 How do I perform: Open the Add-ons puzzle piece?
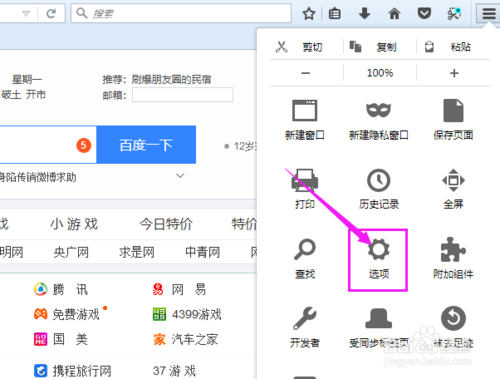tap(453, 250)
